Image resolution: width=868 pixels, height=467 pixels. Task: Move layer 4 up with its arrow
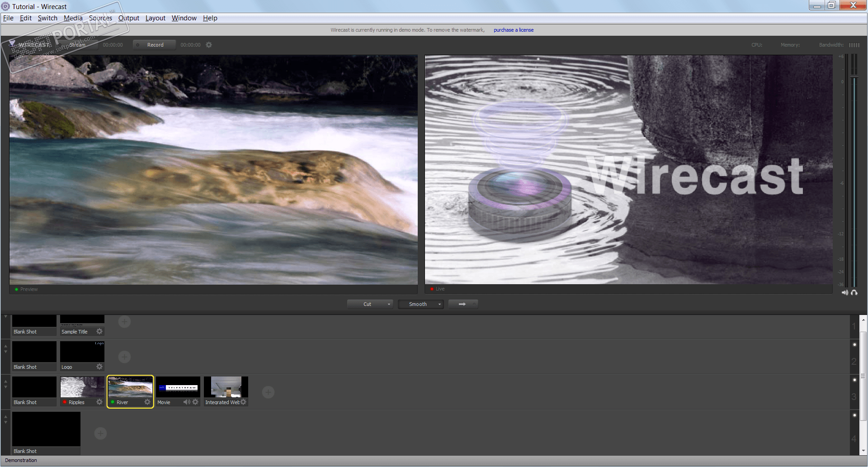pyautogui.click(x=6, y=417)
